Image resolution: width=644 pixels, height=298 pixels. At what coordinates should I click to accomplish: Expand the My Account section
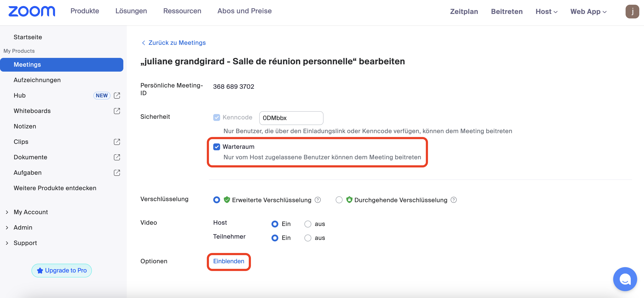click(x=30, y=212)
